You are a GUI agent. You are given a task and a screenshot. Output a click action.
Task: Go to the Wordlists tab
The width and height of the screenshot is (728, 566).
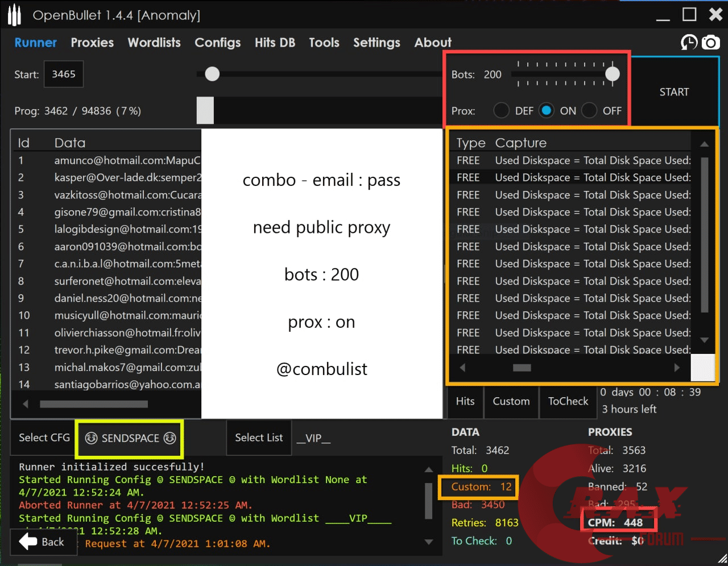[154, 43]
